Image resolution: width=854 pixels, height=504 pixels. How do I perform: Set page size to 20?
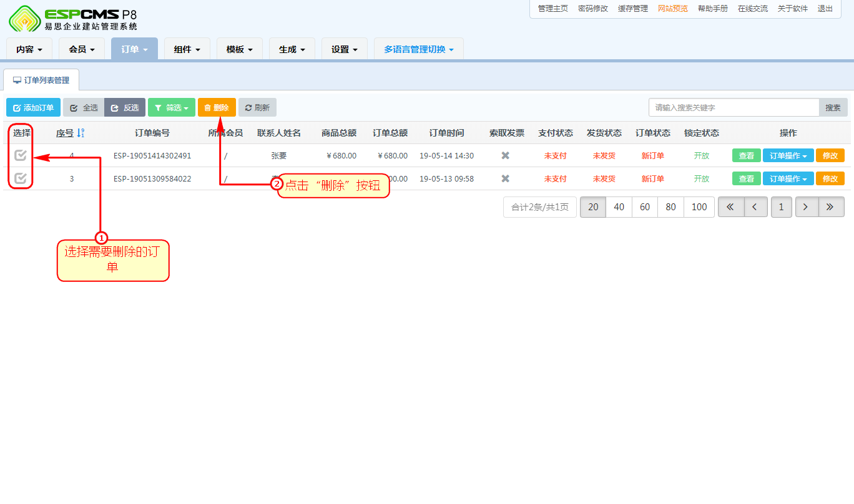593,207
